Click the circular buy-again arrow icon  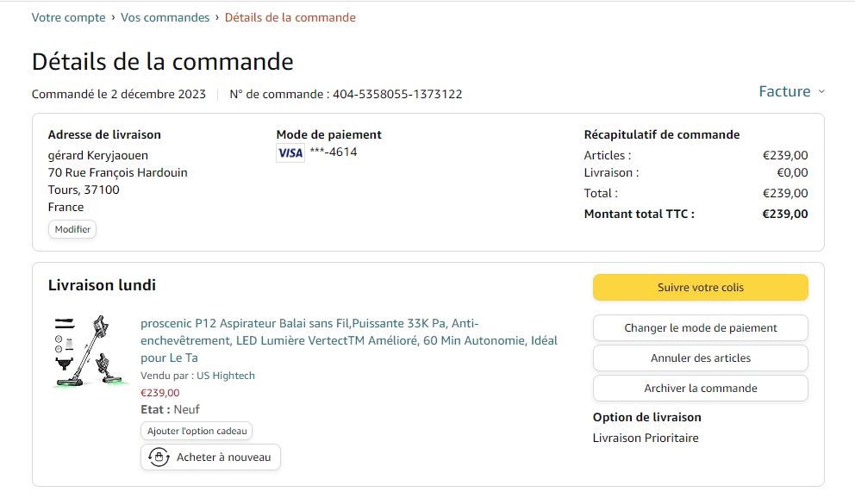159,457
